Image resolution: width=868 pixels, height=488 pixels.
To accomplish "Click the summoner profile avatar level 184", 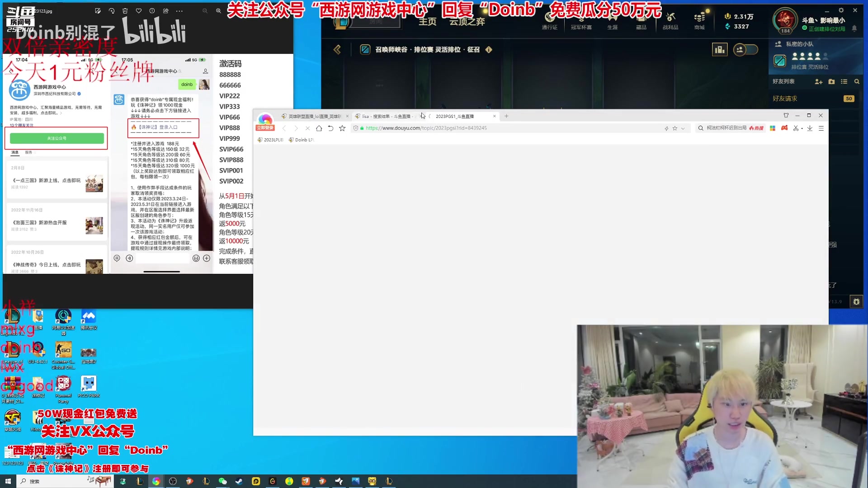I will tap(785, 20).
